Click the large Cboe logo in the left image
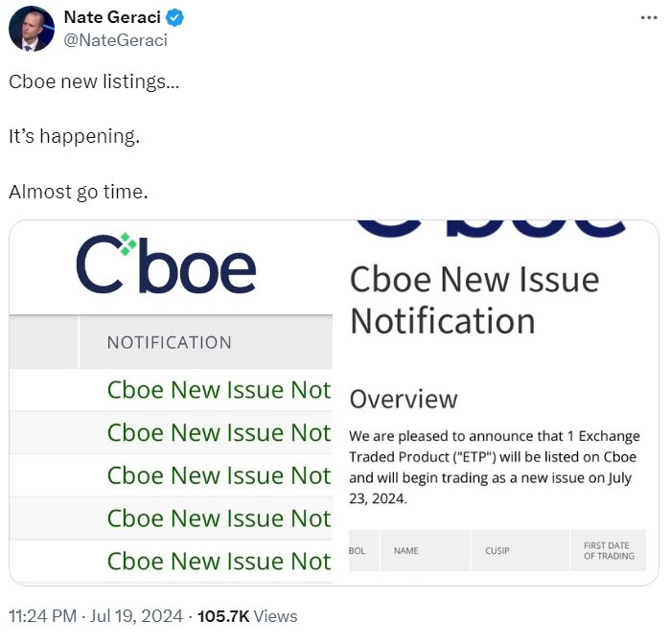 click(x=165, y=265)
